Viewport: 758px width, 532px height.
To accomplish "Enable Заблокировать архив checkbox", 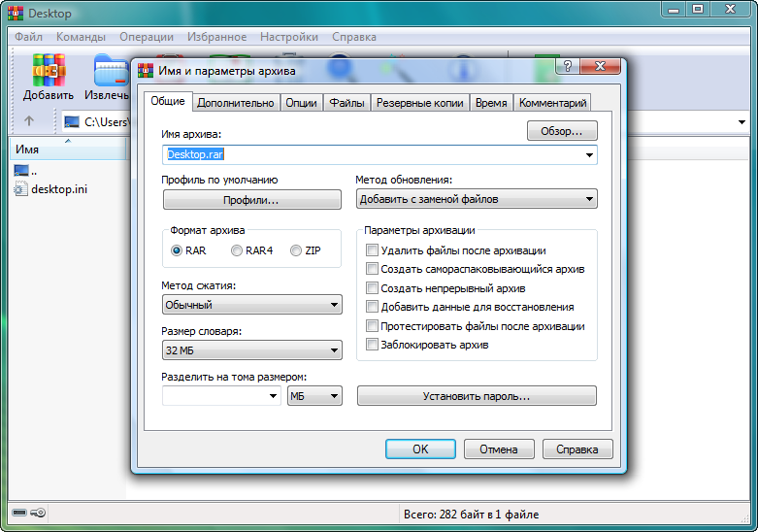I will pyautogui.click(x=372, y=345).
